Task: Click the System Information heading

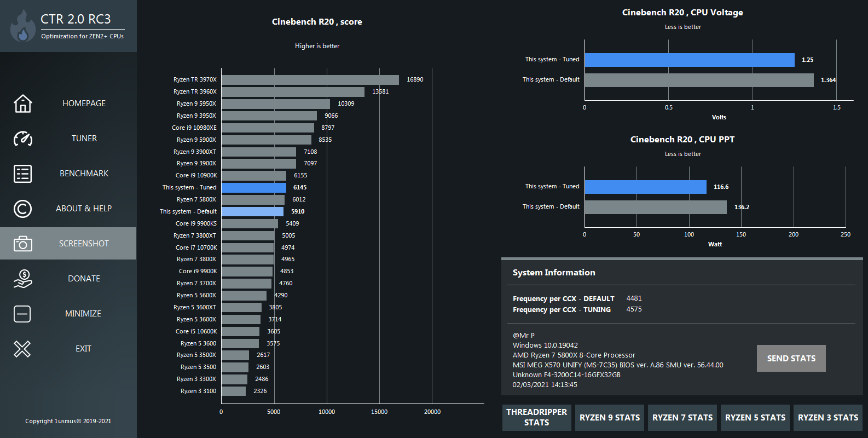Action: click(554, 273)
